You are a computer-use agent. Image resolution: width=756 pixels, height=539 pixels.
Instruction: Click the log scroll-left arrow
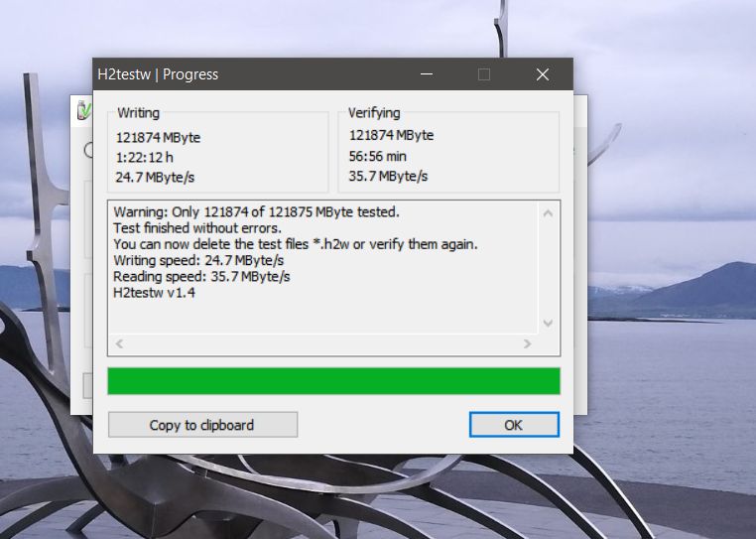[x=120, y=343]
